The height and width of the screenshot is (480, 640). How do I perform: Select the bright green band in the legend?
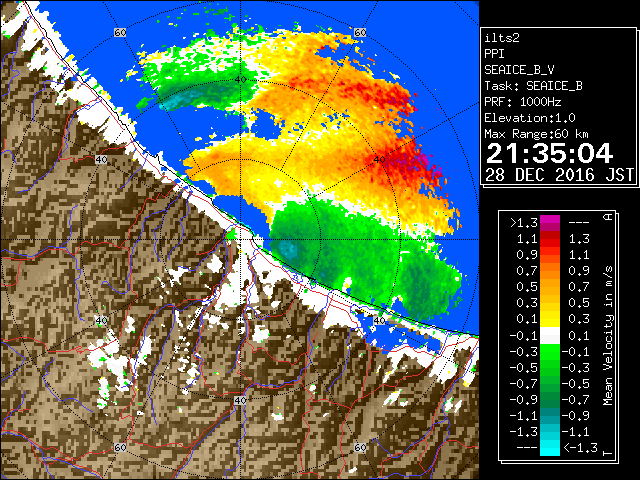(550, 351)
